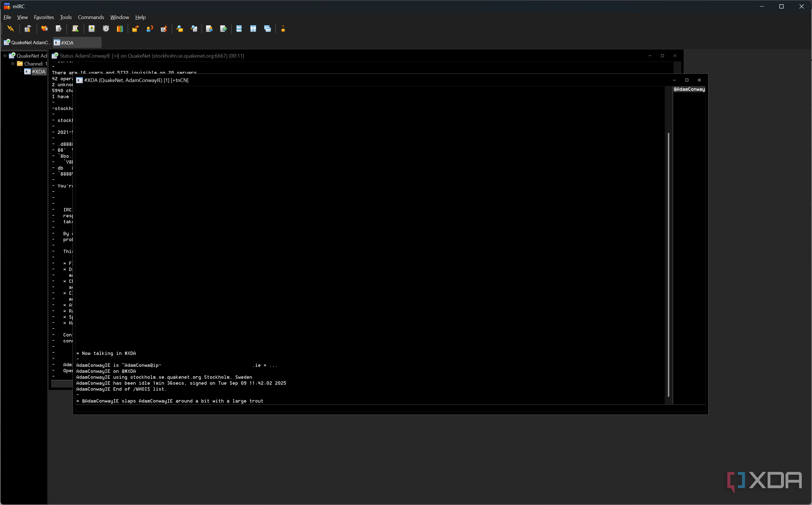
Task: Open the Help menu
Action: [140, 17]
